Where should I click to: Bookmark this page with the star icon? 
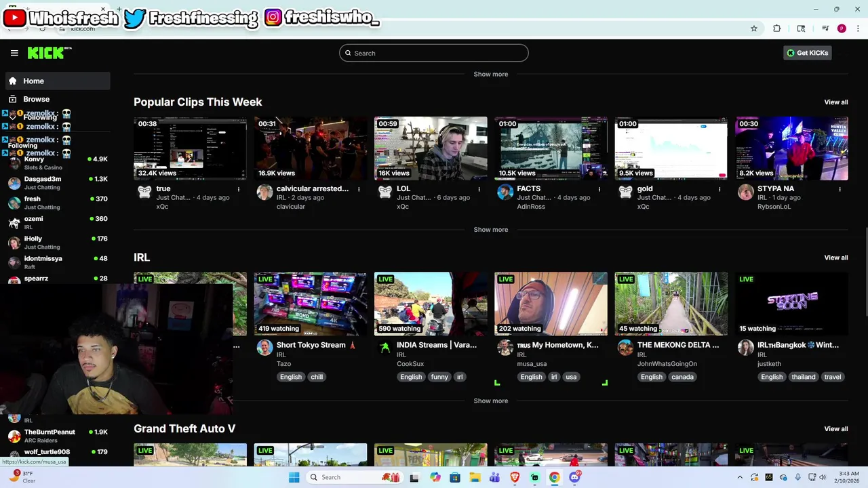(754, 28)
